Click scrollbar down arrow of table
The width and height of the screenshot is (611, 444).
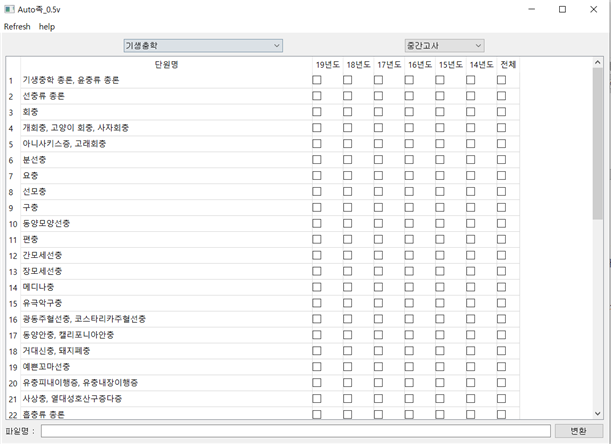pyautogui.click(x=597, y=414)
